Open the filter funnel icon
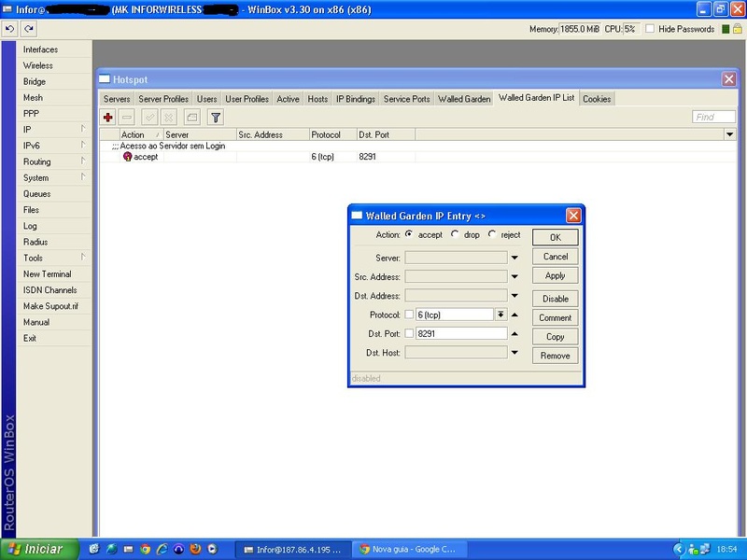747x560 pixels. point(216,118)
